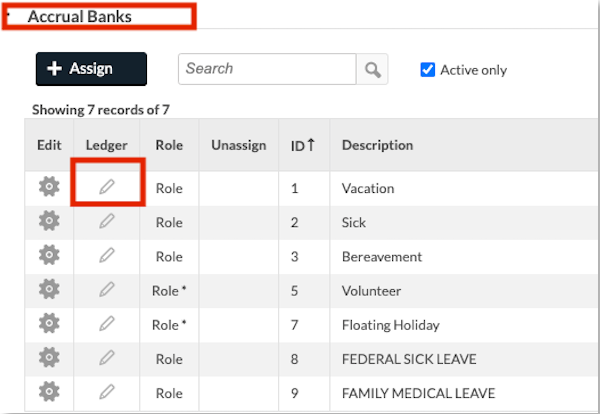Click ID value 5
Screen dimensions: 600x414
[x=294, y=291]
